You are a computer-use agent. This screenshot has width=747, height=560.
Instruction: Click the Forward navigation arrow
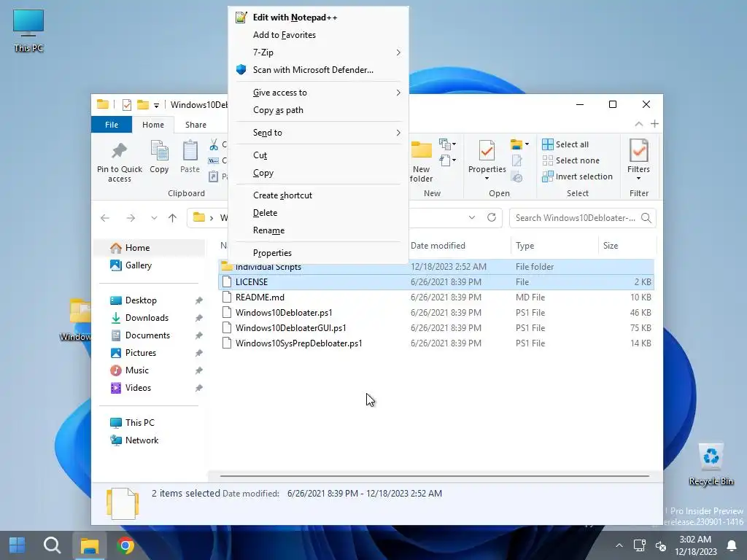tap(131, 217)
